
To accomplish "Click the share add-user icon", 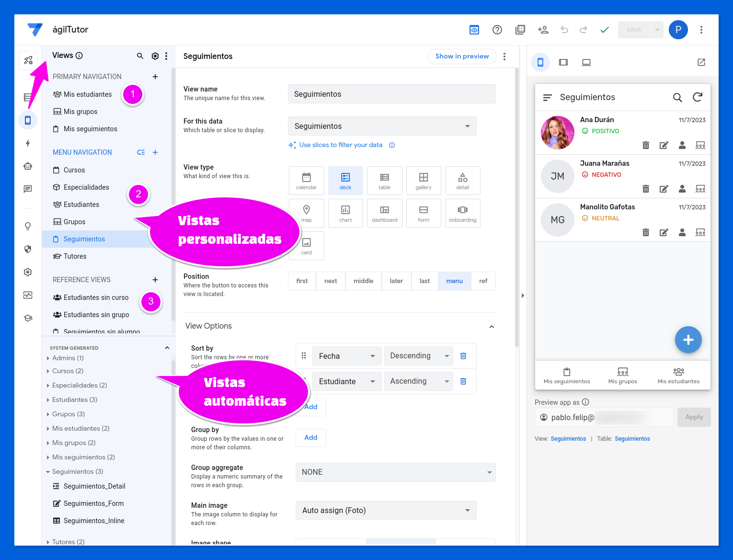I will (x=543, y=30).
